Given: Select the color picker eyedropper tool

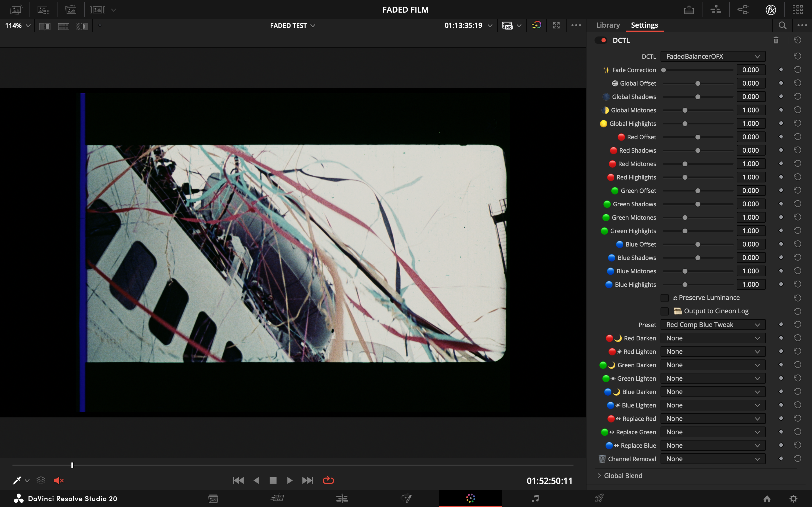Looking at the screenshot, I should [17, 480].
